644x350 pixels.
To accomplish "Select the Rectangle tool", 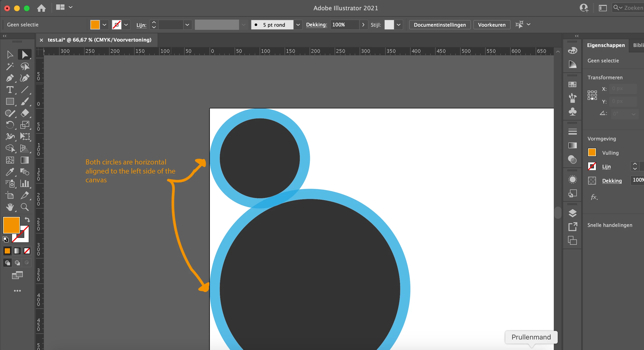I will pyautogui.click(x=10, y=102).
